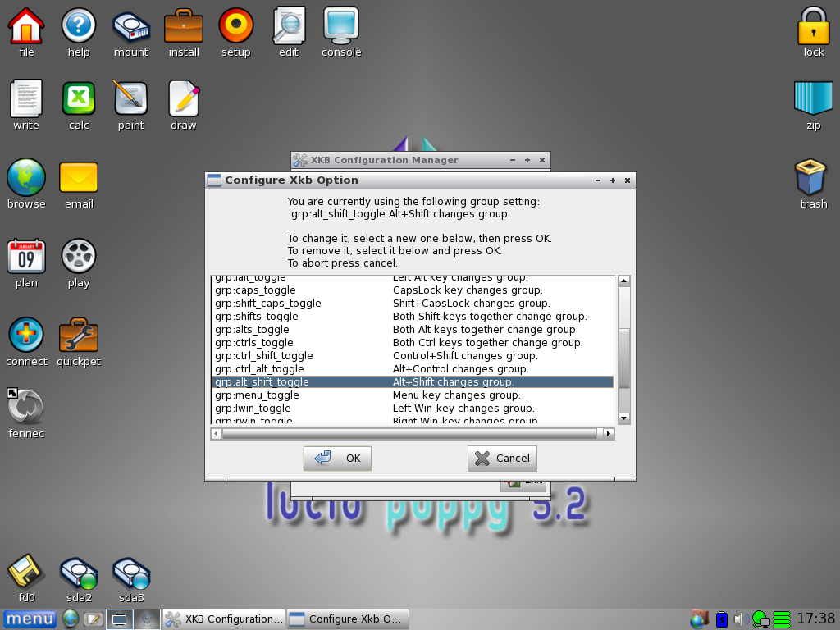840x630 pixels.
Task: Select grp:ctrls_toggle option
Action: pos(413,342)
